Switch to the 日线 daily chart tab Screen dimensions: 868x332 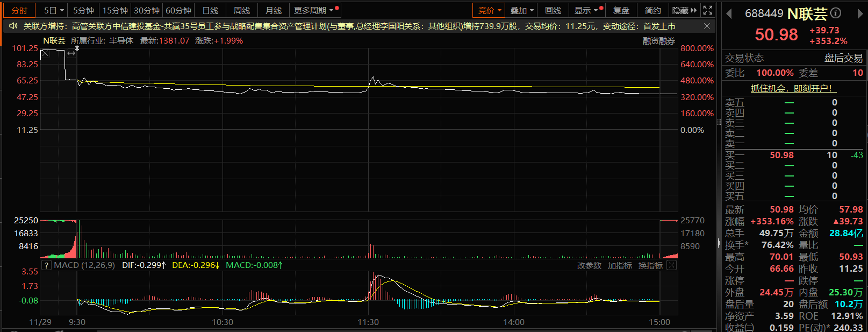tap(210, 10)
